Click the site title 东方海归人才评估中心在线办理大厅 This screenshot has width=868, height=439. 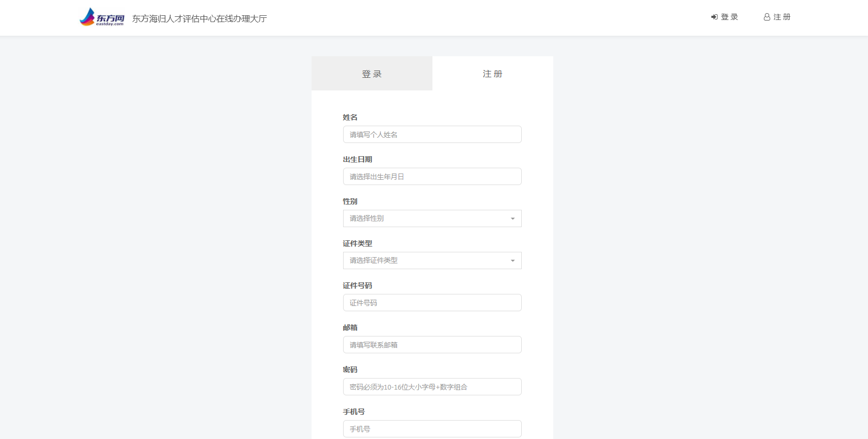tap(200, 19)
